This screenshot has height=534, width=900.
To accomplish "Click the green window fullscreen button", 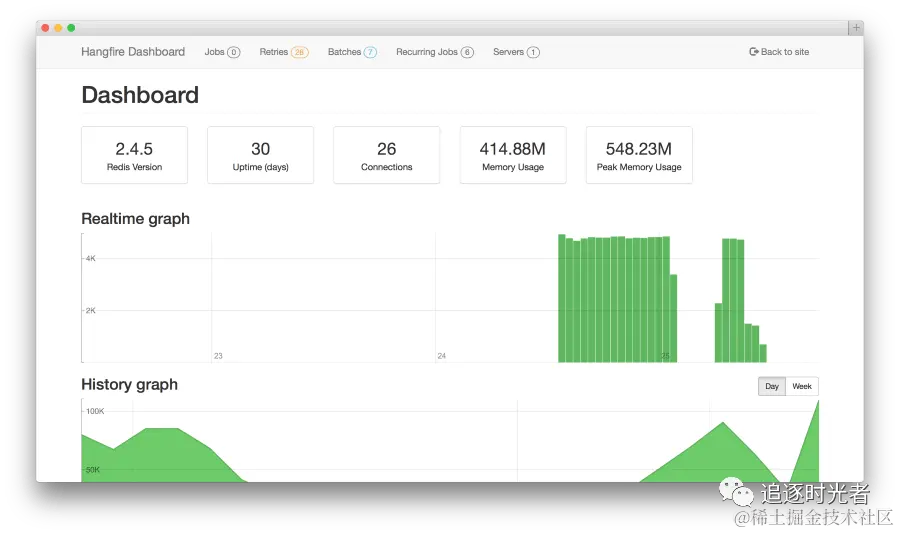I will click(71, 28).
